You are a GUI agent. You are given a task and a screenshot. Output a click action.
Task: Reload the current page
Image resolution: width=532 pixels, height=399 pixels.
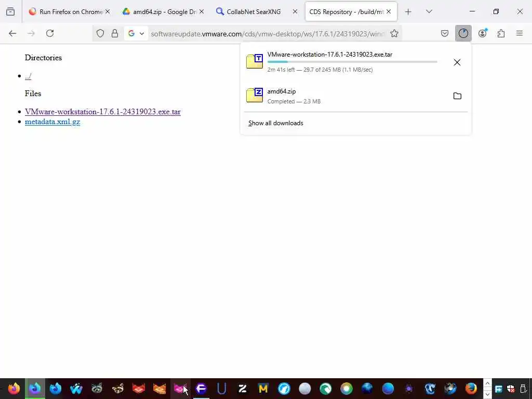point(50,33)
